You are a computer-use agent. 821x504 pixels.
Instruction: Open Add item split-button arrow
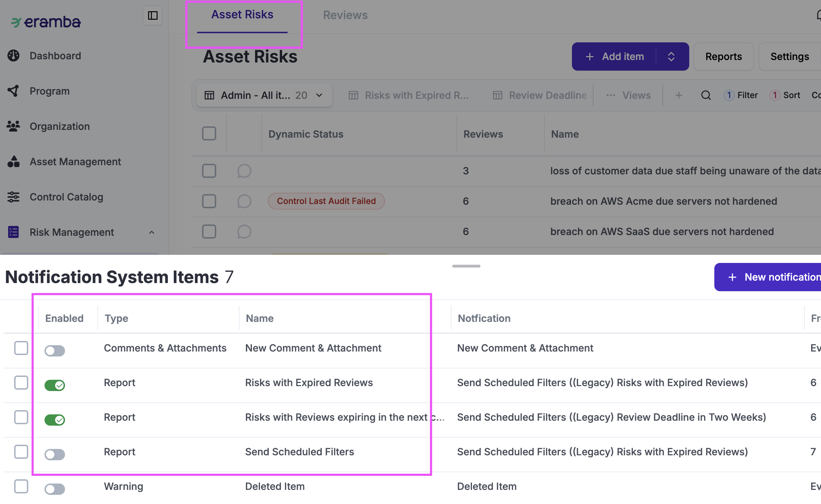click(671, 56)
